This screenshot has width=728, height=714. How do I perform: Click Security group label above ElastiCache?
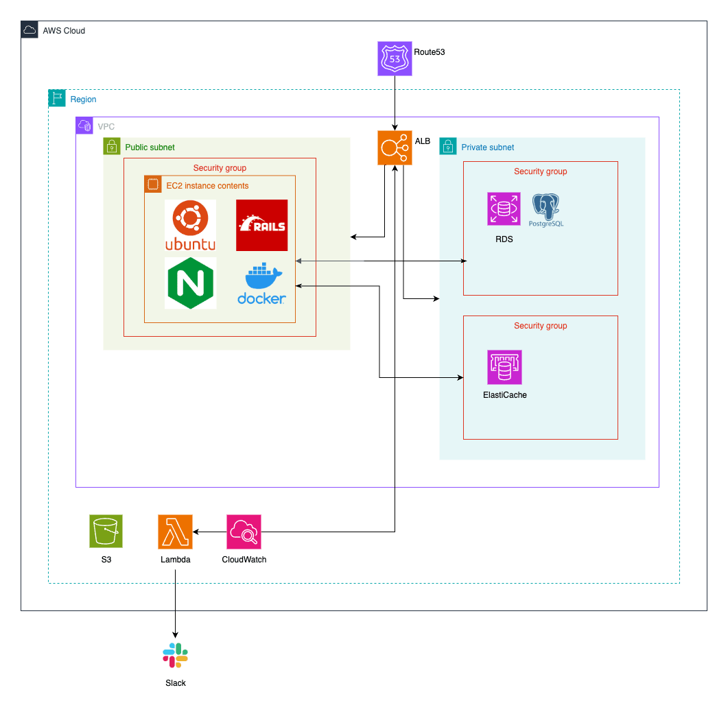click(541, 326)
